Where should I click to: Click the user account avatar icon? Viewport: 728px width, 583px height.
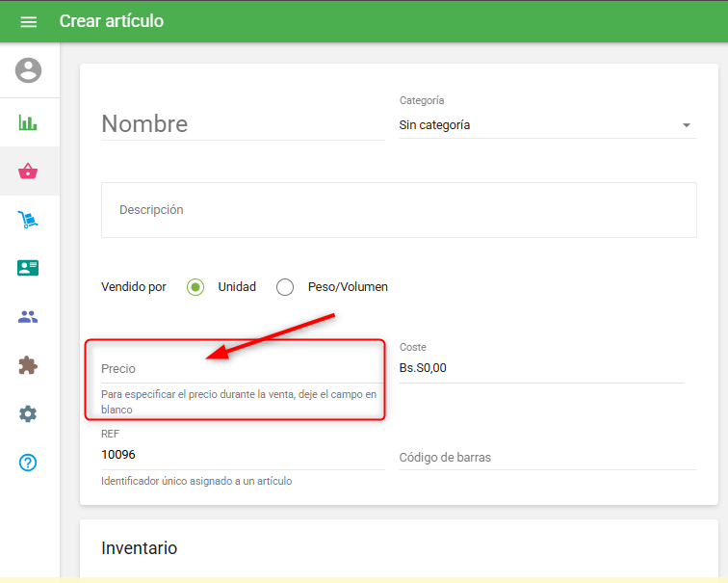pos(29,70)
